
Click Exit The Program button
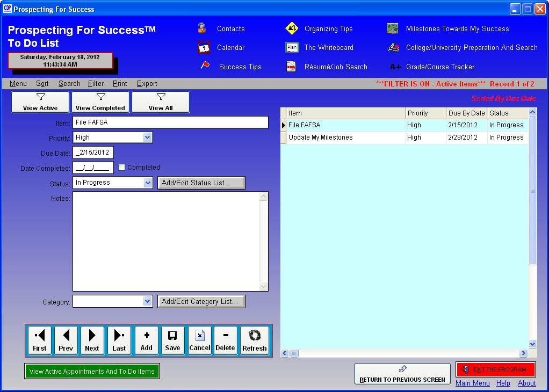pos(495,369)
